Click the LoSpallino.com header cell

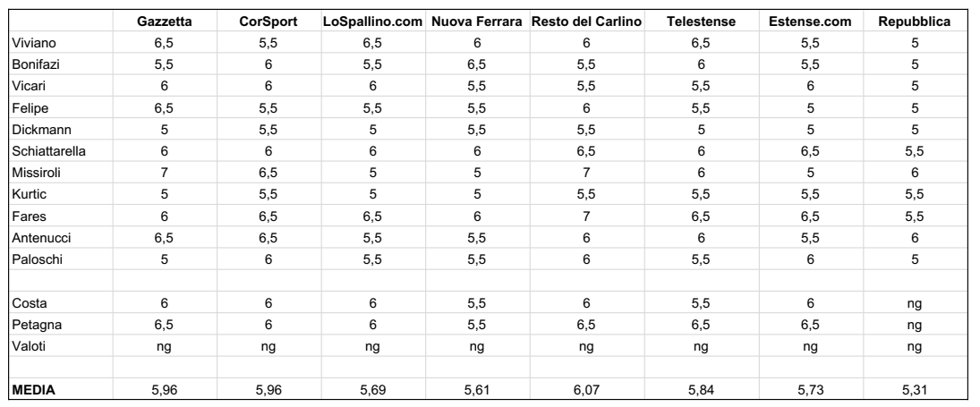click(372, 21)
